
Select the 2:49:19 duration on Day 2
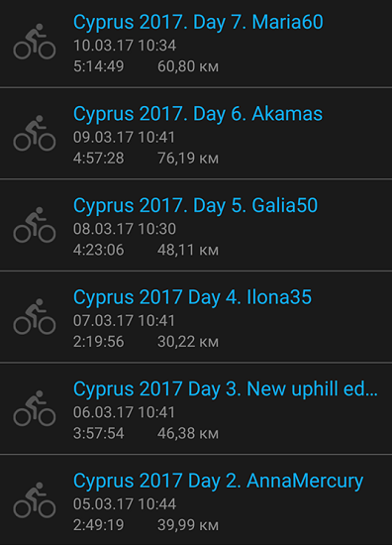(99, 525)
